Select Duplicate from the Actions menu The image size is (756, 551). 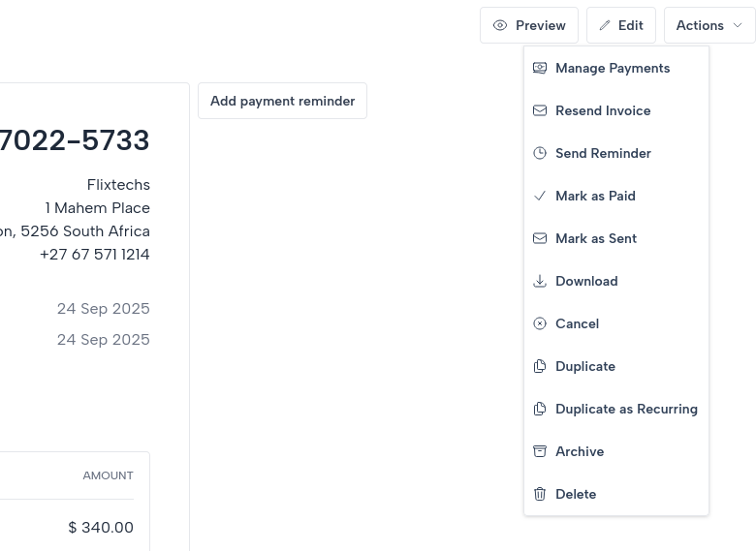tap(585, 366)
